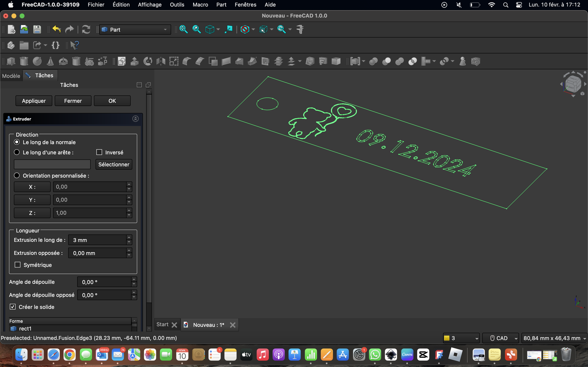This screenshot has width=588, height=367.
Task: Select the Cone primitive tool
Action: [50, 61]
